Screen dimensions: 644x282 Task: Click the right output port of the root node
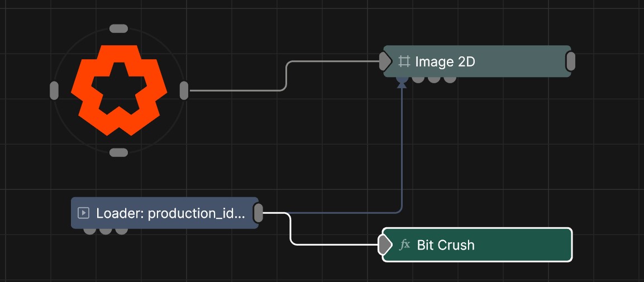click(184, 90)
